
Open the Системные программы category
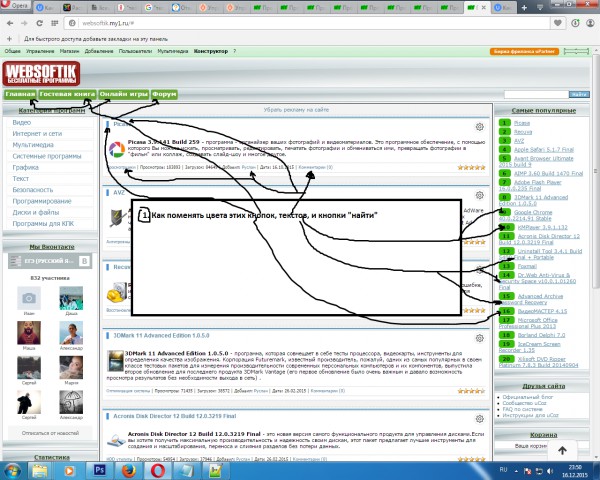point(47,156)
